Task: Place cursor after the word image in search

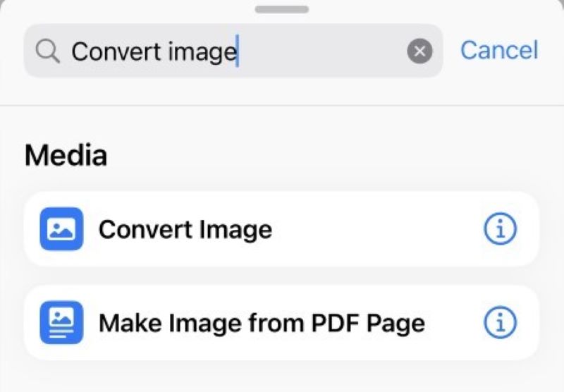Action: (x=237, y=51)
